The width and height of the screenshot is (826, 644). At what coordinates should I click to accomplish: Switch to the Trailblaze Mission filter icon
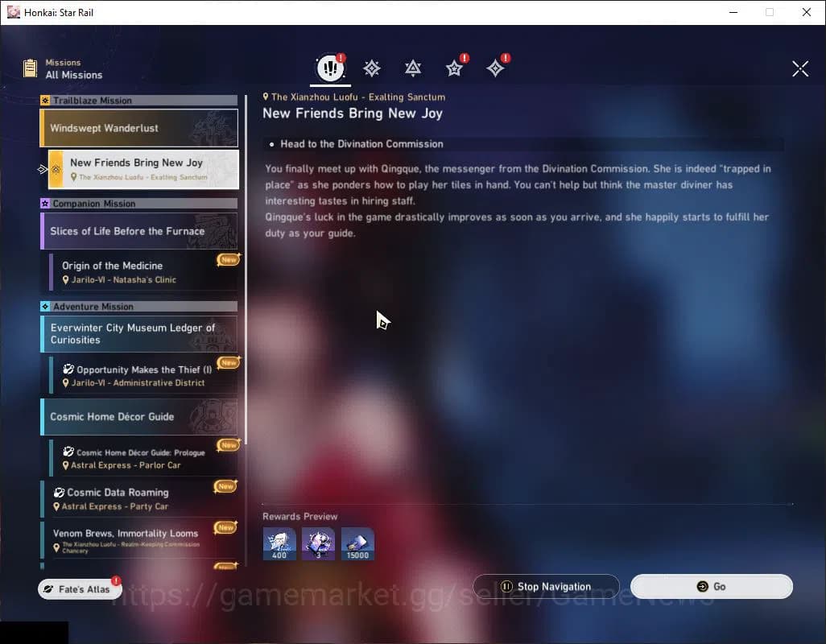pos(372,68)
